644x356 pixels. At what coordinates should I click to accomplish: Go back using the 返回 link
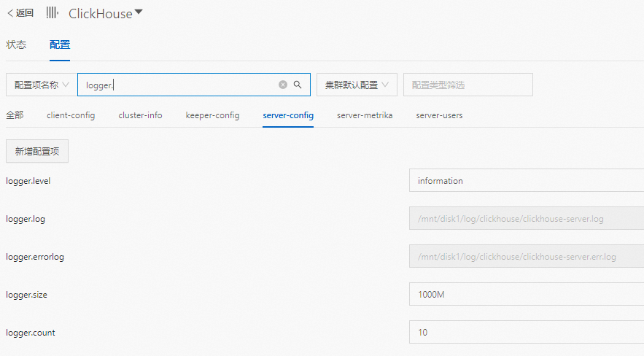[x=20, y=13]
